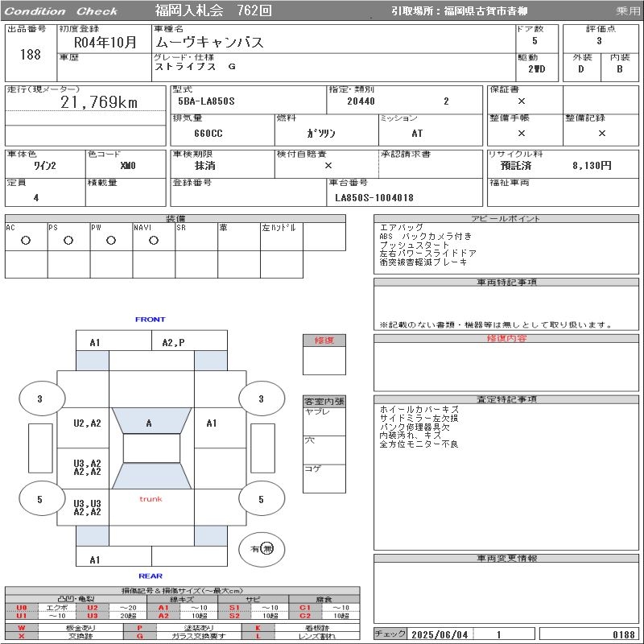
Task: Click the interior grade B
Action: (x=620, y=69)
